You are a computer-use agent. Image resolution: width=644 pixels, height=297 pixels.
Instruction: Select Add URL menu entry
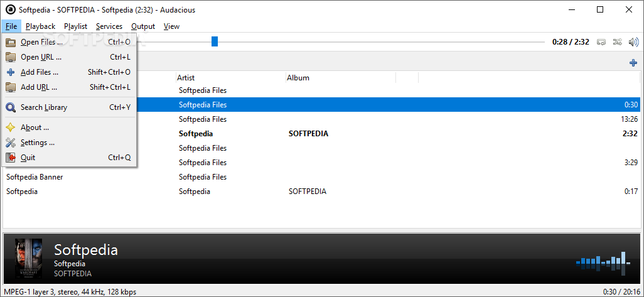coord(69,87)
